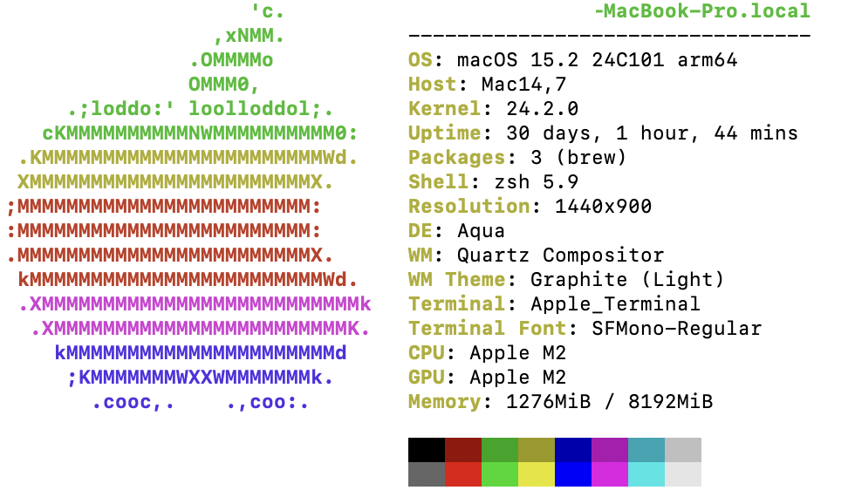The image size is (855, 504).
Task: Click the uptime '30 days, 1 hour, 44 mins'
Action: point(653,133)
